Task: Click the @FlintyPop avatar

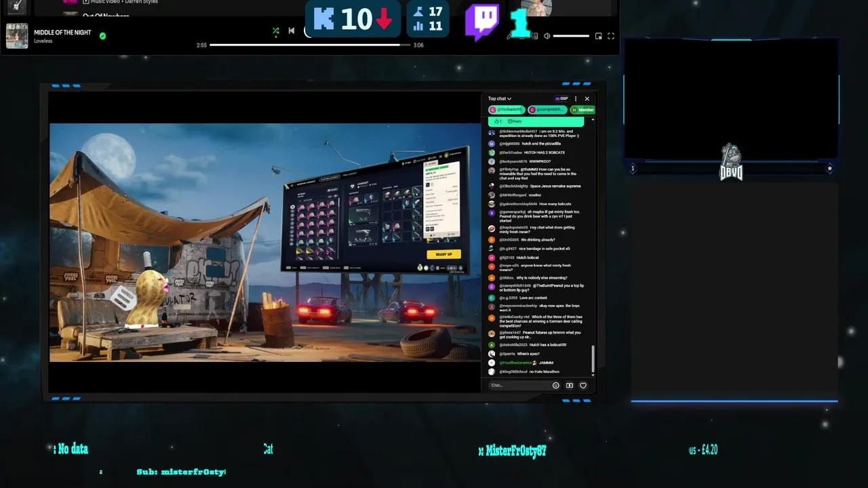Action: 492,170
